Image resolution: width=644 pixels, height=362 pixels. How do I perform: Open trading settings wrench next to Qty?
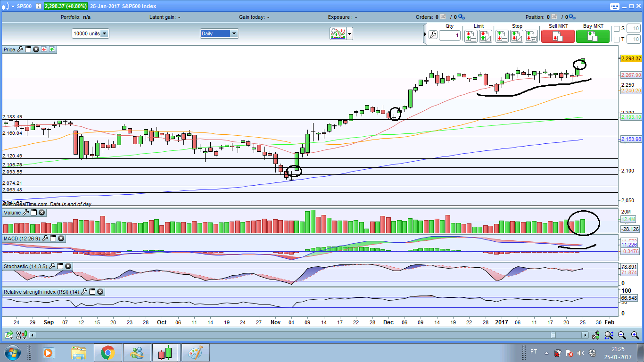pos(433,35)
